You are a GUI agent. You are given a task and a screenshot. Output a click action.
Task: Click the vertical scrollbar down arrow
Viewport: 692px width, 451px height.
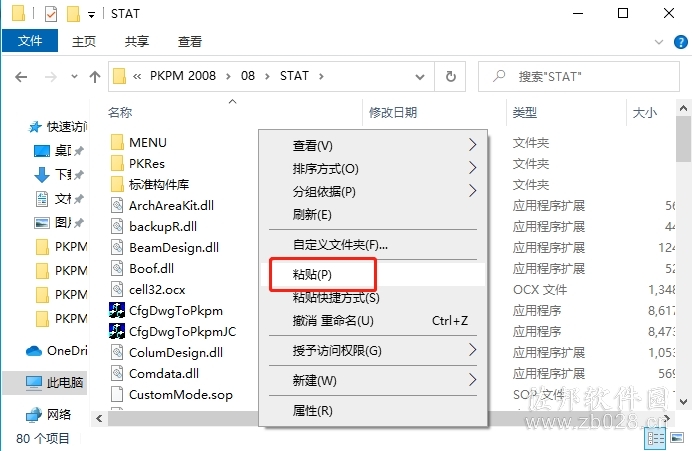pos(683,402)
